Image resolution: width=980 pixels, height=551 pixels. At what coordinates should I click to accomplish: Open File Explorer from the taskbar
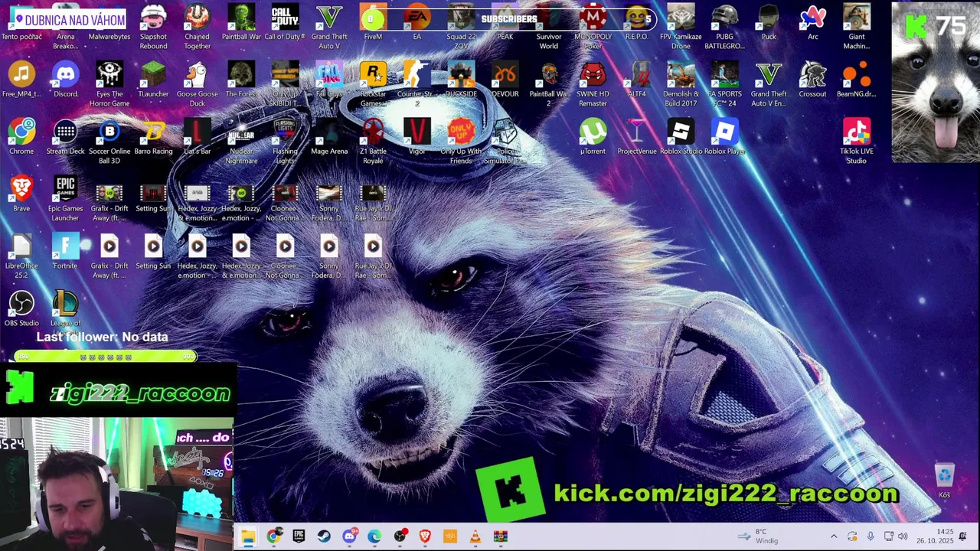click(x=247, y=536)
